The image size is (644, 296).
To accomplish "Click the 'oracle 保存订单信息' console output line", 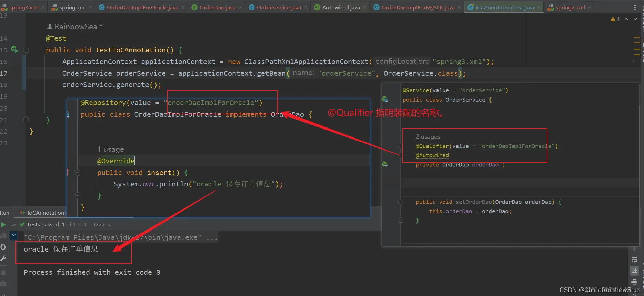I will pyautogui.click(x=61, y=249).
